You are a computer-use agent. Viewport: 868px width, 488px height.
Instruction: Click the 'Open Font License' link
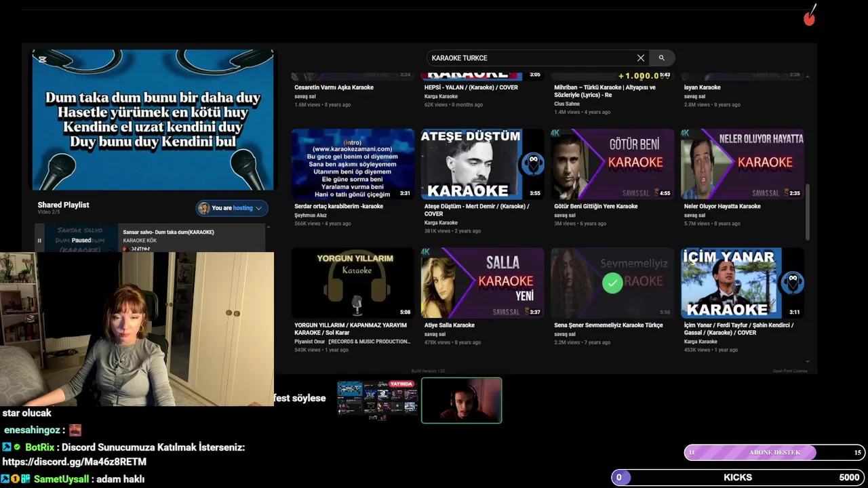[790, 371]
